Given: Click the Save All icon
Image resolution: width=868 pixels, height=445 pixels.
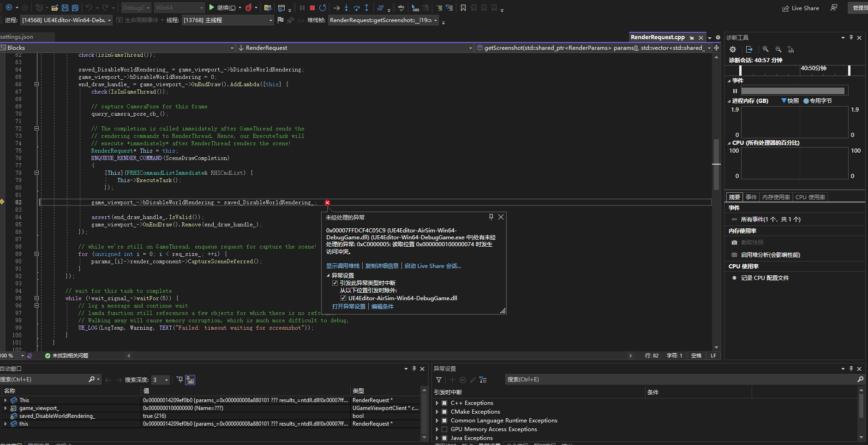Looking at the screenshot, I should click(x=75, y=8).
